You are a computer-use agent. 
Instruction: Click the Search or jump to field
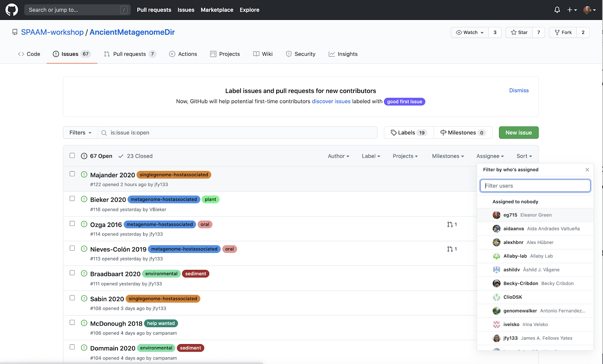(x=77, y=10)
